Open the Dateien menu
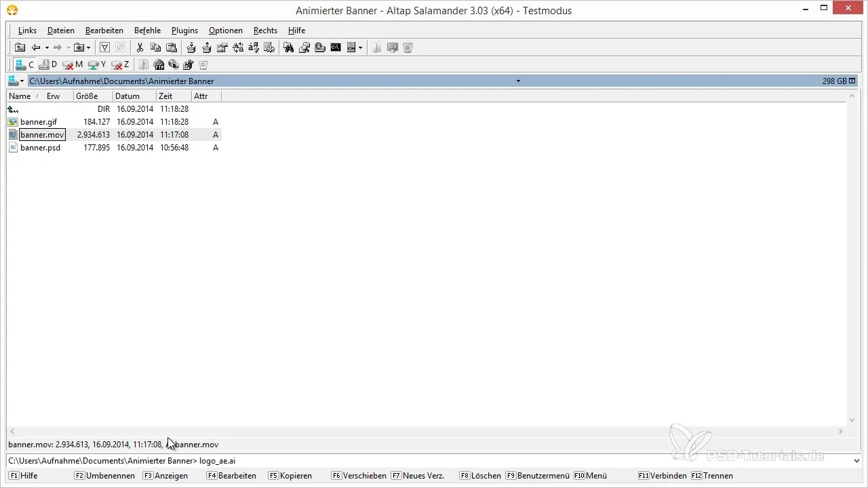The width and height of the screenshot is (868, 488). pos(61,30)
